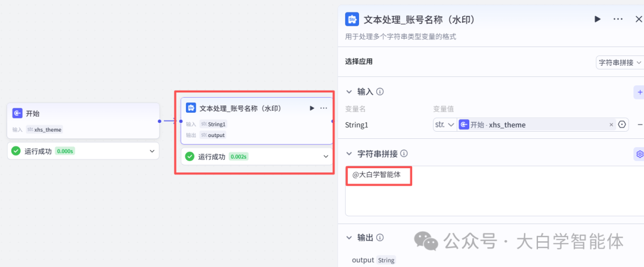Expand the 文本处理 node 运行成功 result chevron
Viewport: 644px width, 267px height.
pos(326,157)
